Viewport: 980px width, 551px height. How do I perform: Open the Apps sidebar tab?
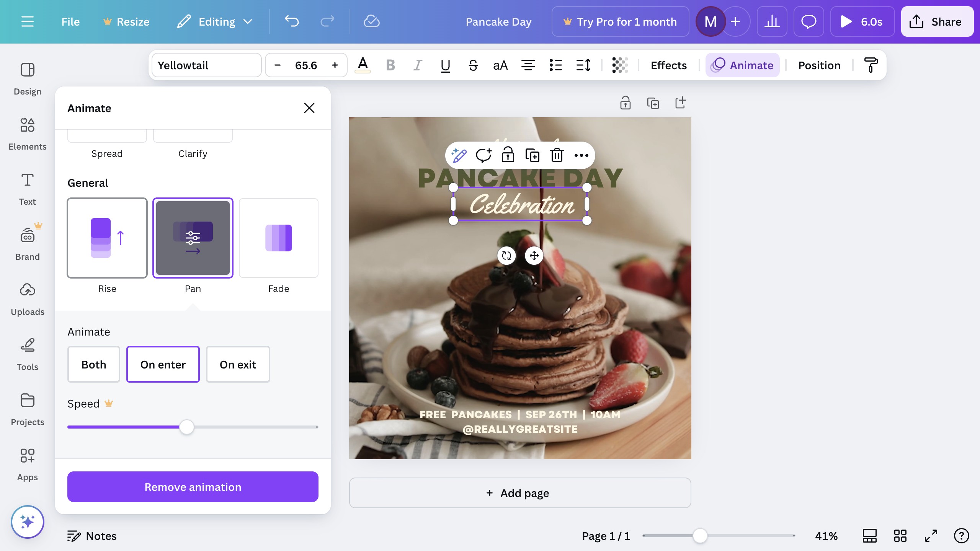[x=27, y=465]
